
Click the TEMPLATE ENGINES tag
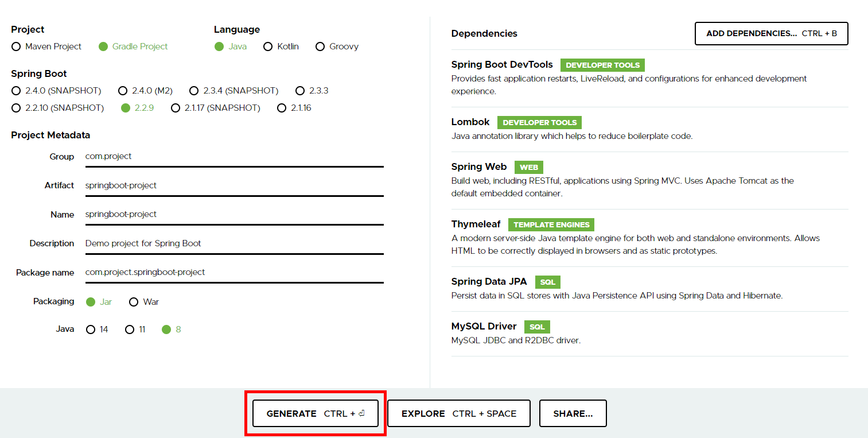point(551,224)
